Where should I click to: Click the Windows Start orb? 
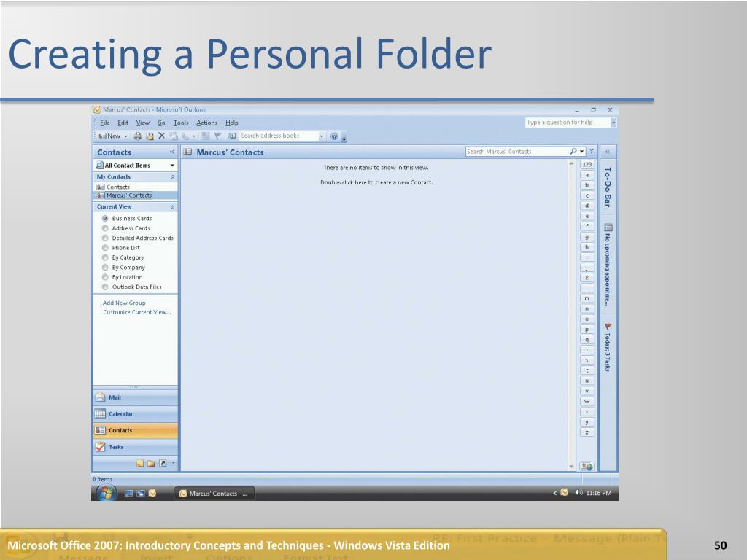(x=107, y=494)
